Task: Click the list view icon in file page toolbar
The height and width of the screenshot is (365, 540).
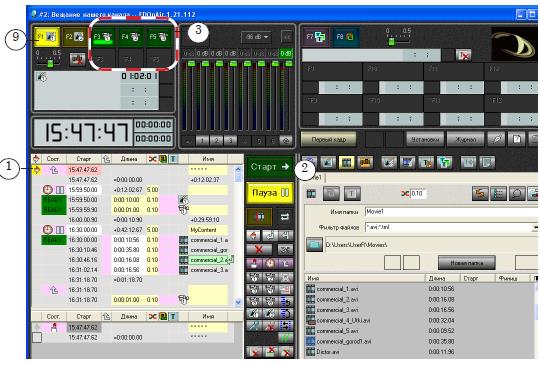Action: coord(498,194)
